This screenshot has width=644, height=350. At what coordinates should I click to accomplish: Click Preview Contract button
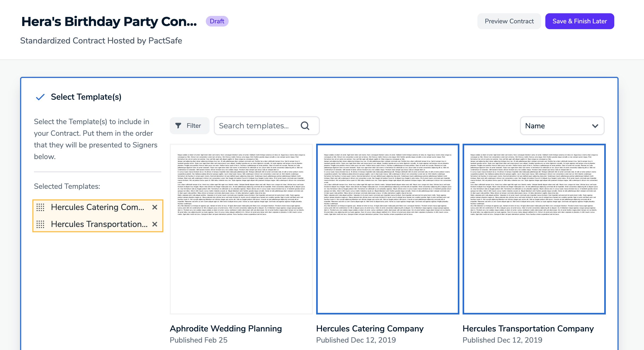(509, 21)
